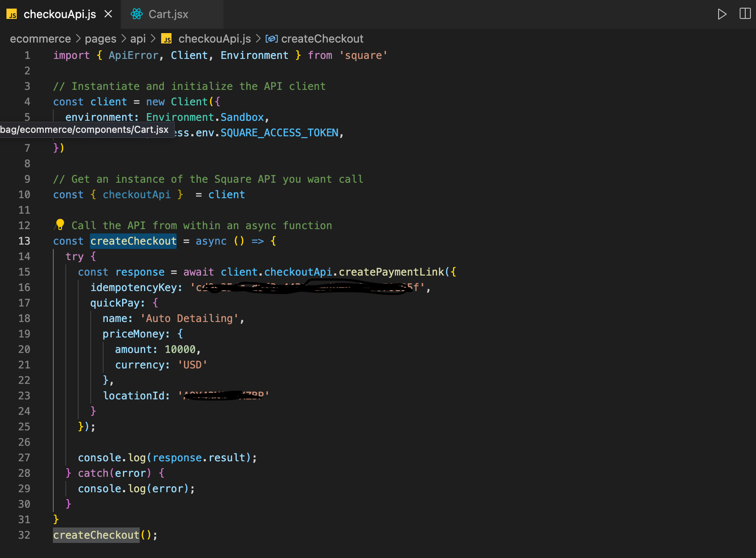
Task: Click the React icon on Cart.jsx tab
Action: click(x=136, y=14)
